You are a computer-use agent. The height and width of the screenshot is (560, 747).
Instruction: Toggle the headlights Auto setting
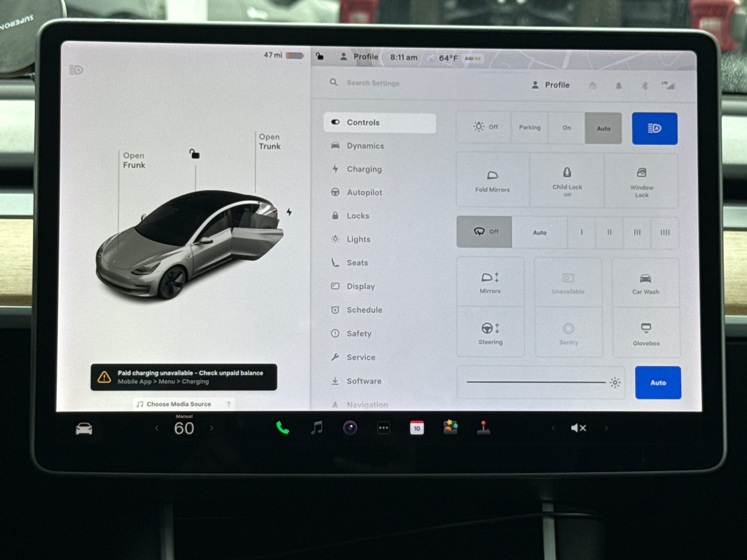603,128
